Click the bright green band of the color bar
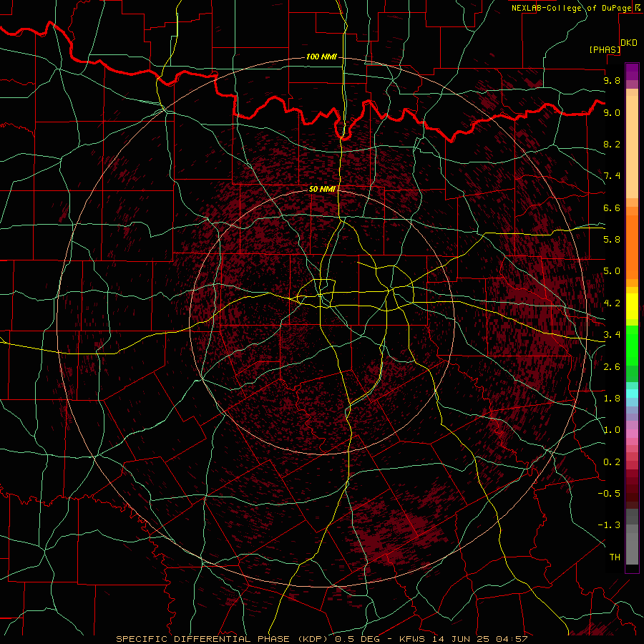The height and width of the screenshot is (644, 644). tap(632, 346)
